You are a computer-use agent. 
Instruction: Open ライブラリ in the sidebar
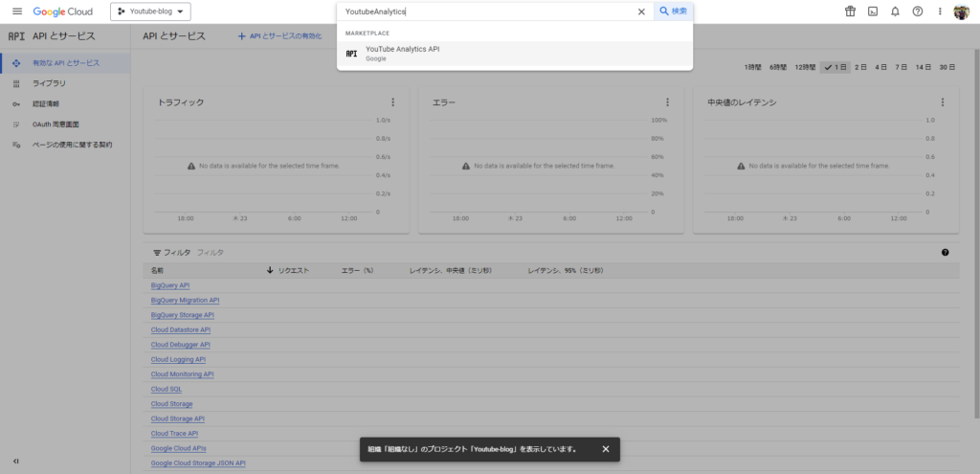65,83
